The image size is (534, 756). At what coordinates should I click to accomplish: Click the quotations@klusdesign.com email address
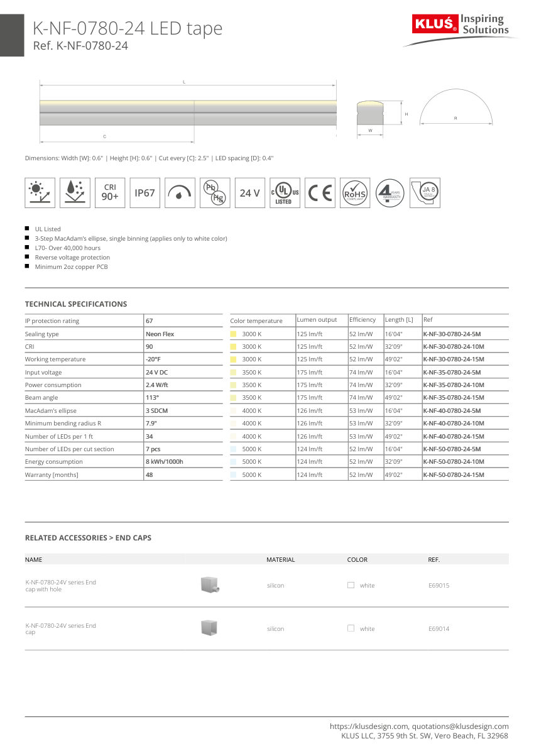(460, 726)
